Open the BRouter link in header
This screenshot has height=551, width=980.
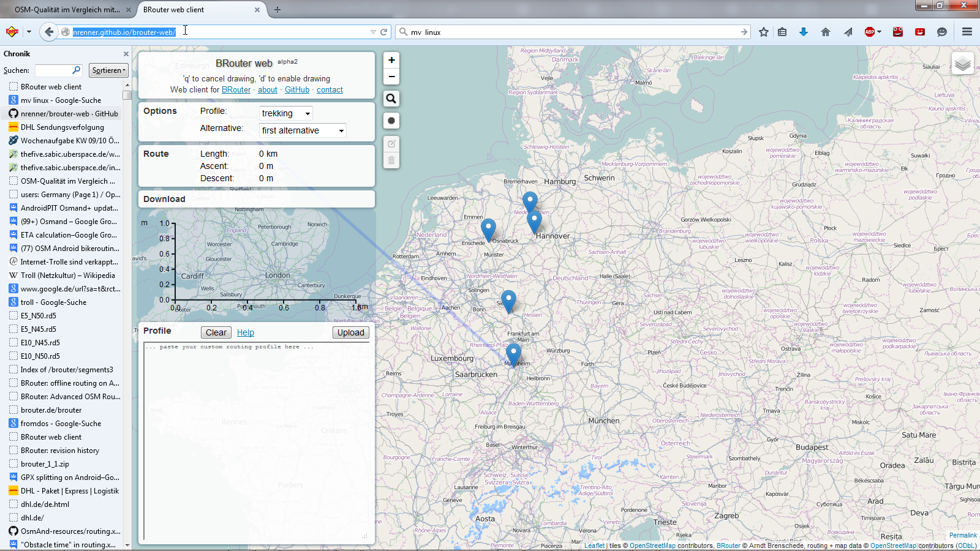point(236,90)
